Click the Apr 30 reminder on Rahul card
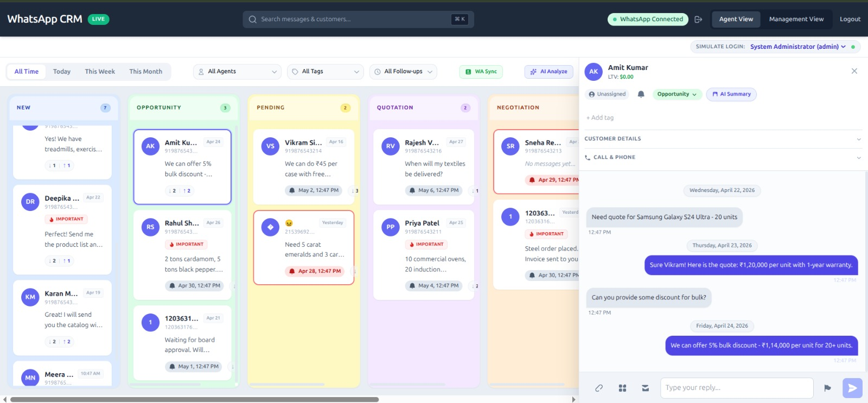 (x=194, y=286)
